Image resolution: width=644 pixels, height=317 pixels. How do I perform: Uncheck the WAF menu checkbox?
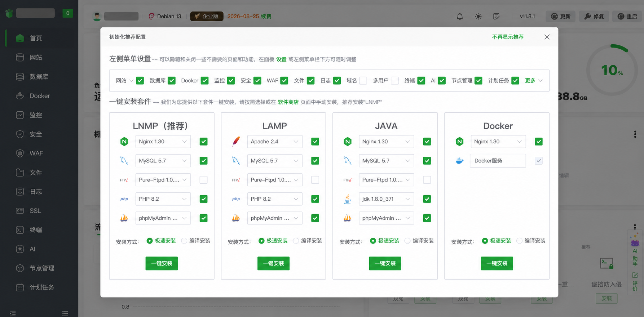pos(284,81)
